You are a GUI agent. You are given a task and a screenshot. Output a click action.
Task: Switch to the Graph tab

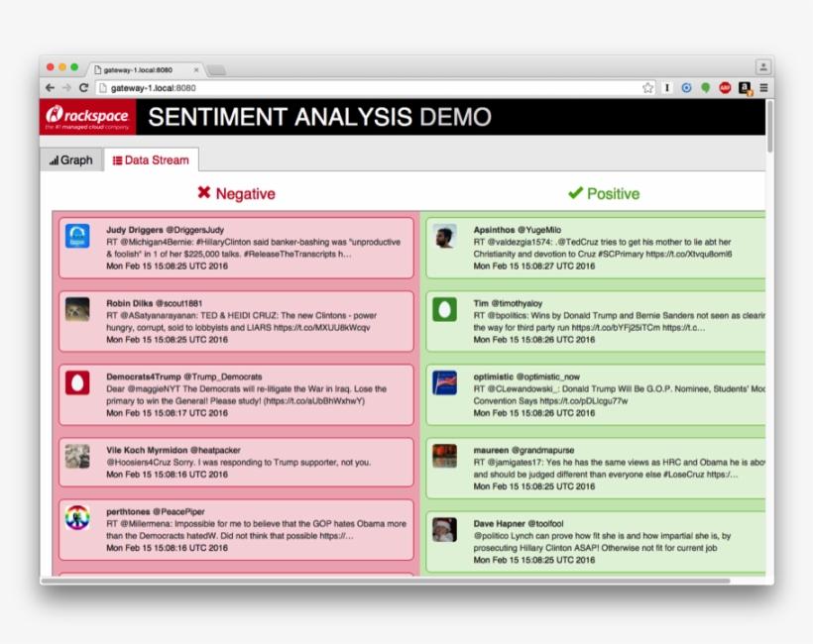coord(70,160)
